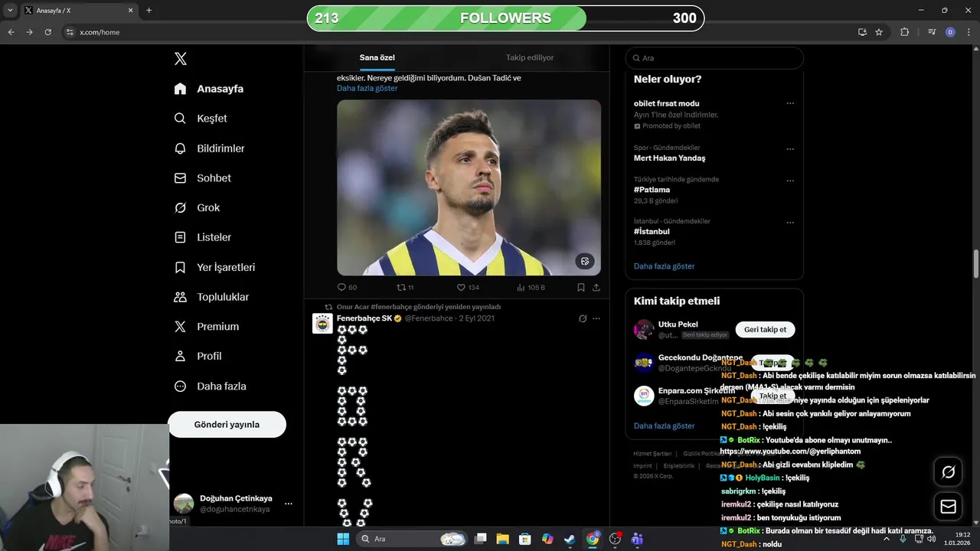Viewport: 980px width, 551px height.
Task: Bookmark the footballer photo tweet
Action: 581,288
